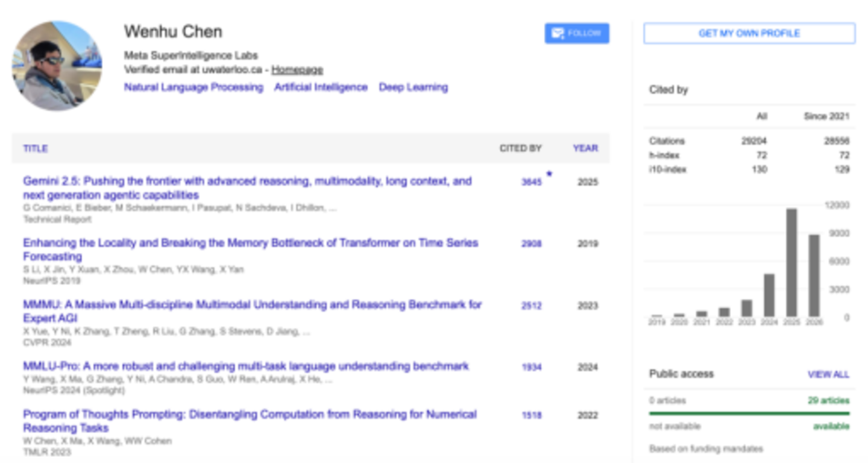Click the 2025 bar in citations chart

coord(791,262)
